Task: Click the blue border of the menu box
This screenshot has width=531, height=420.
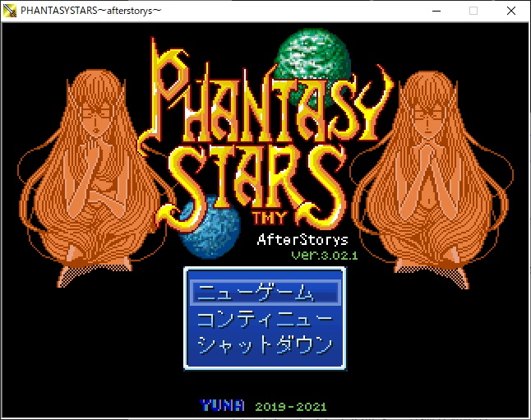Action: coord(186,321)
